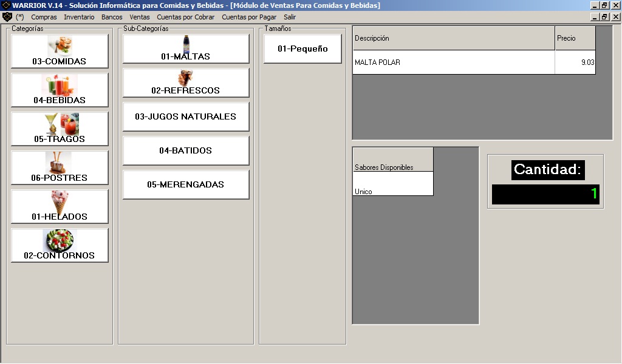Viewport: 622px width, 364px height.
Task: Choose the 04-BEBIDAS category with drinks icon
Action: click(x=60, y=90)
